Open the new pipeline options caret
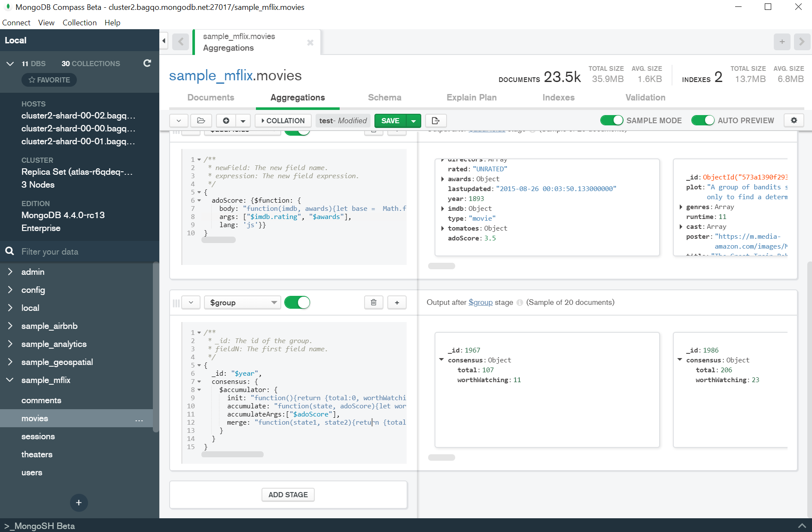Image resolution: width=812 pixels, height=532 pixels. coord(243,121)
